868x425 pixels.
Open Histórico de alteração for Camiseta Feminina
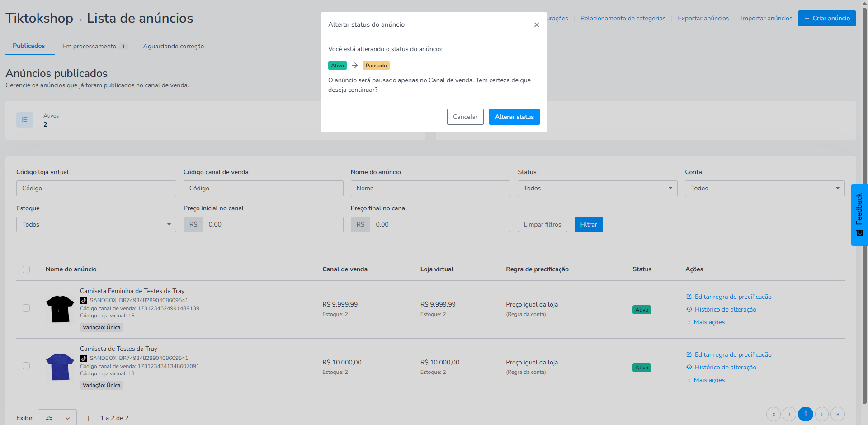point(721,309)
